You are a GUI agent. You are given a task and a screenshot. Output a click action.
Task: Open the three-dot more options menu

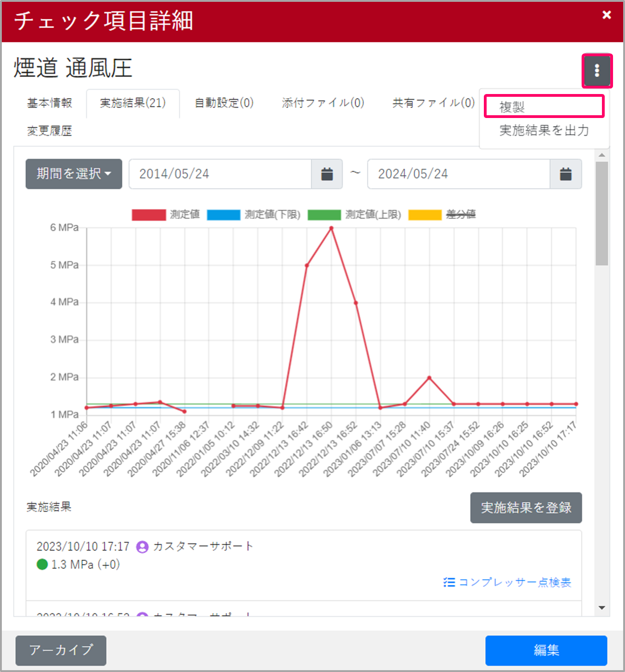[x=597, y=71]
